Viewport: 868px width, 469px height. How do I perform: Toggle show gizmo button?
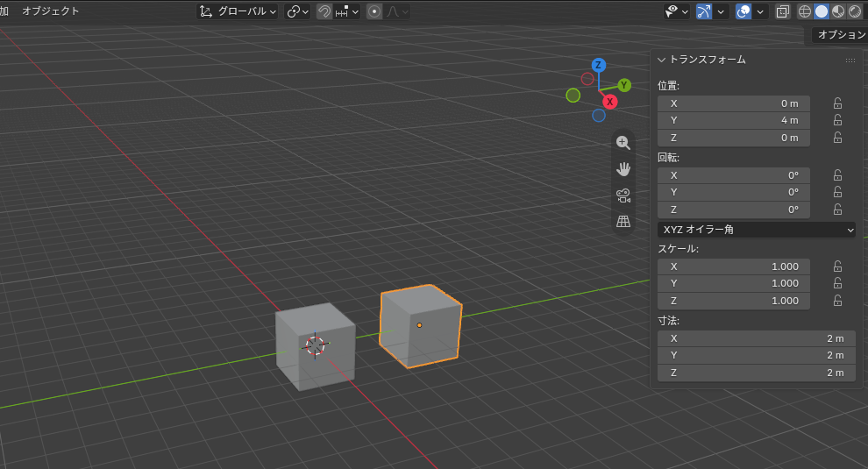pyautogui.click(x=703, y=11)
